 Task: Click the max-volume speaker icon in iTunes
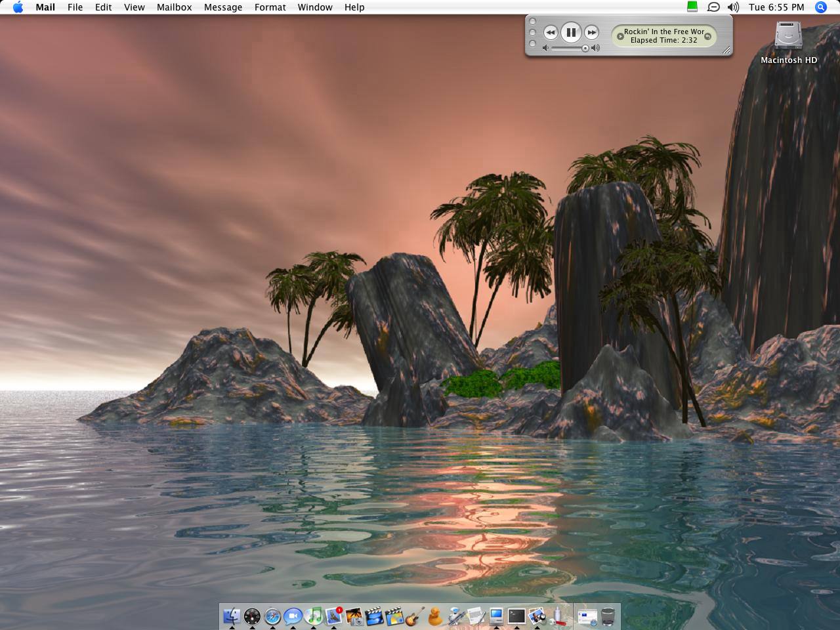pyautogui.click(x=595, y=48)
